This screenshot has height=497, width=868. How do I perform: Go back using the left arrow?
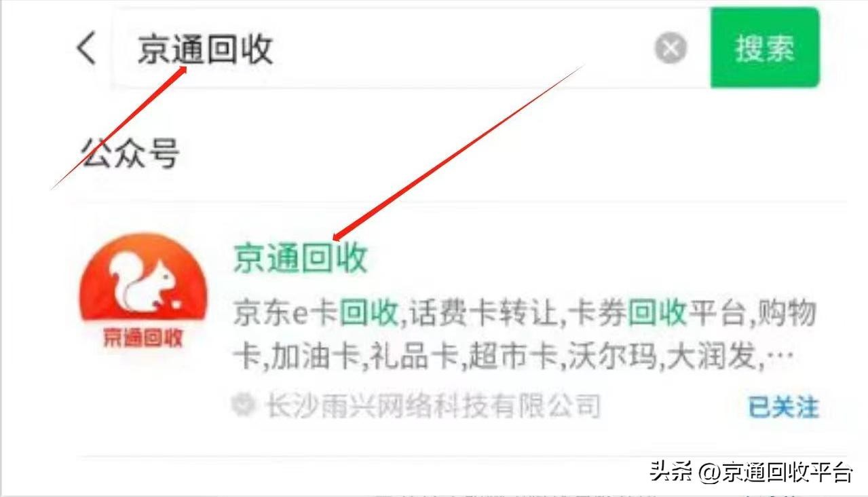86,49
